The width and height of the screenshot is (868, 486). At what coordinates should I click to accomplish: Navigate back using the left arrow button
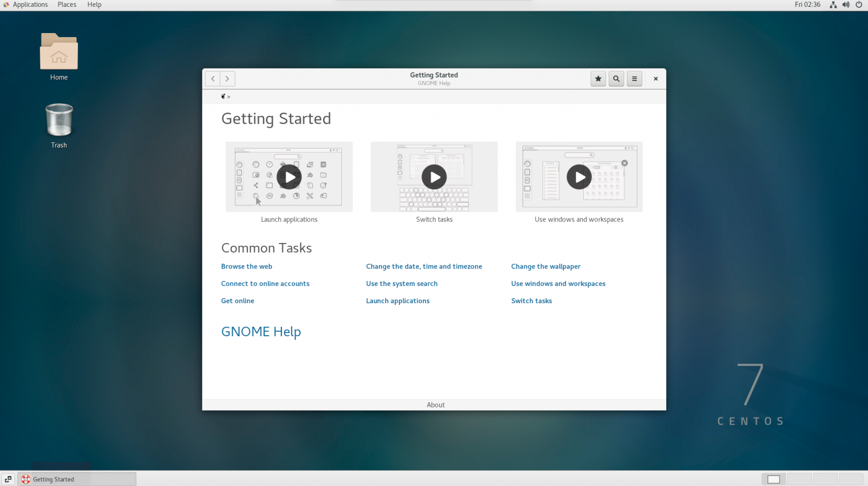[212, 79]
